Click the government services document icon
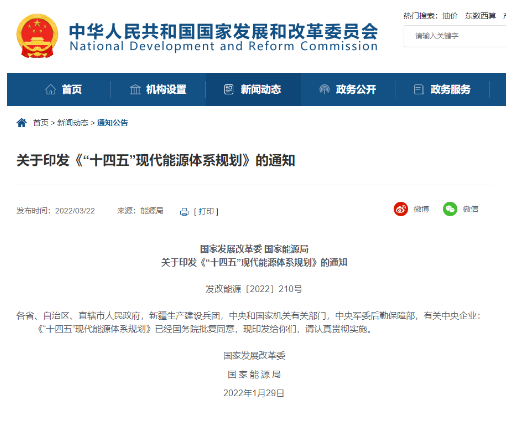Viewport: 514px width, 424px height. 418,89
